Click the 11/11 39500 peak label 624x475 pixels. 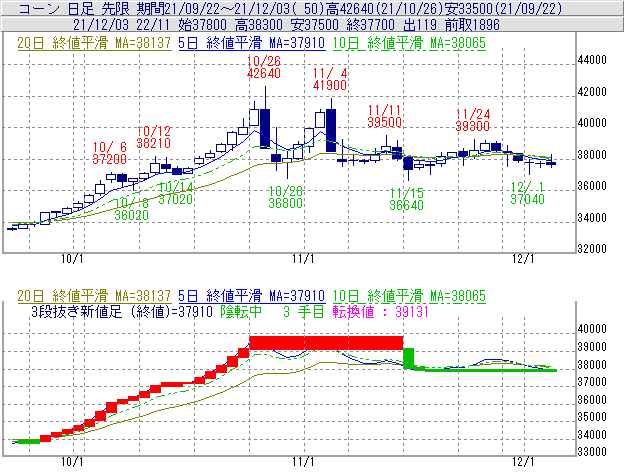point(384,116)
